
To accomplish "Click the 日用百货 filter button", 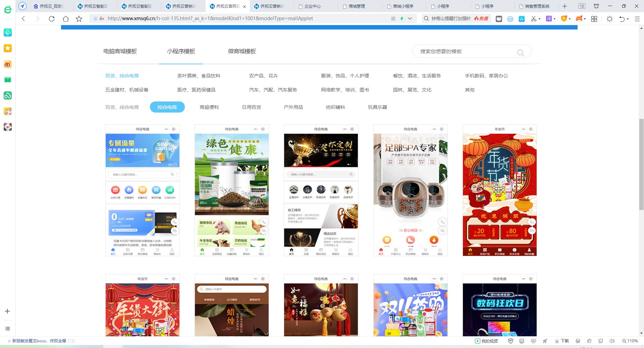I will (x=251, y=107).
